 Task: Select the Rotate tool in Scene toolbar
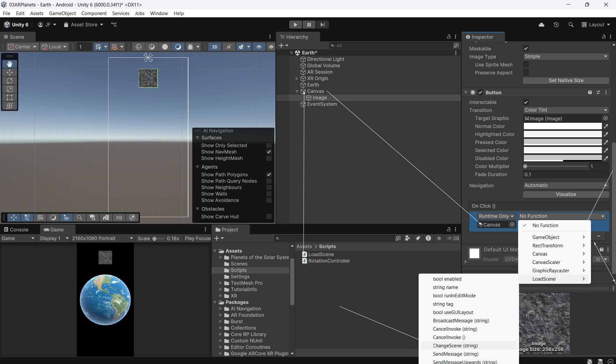click(10, 81)
